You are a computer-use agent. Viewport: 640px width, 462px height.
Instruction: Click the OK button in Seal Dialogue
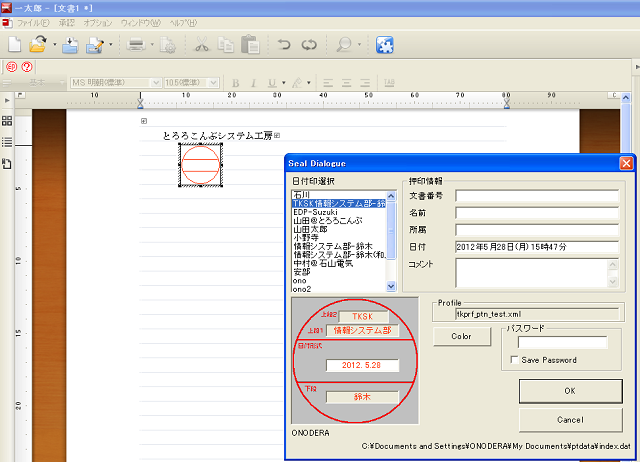click(571, 391)
